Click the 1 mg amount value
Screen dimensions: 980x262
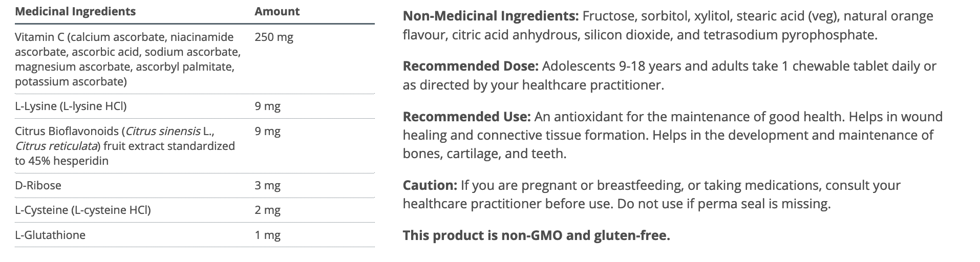click(267, 235)
